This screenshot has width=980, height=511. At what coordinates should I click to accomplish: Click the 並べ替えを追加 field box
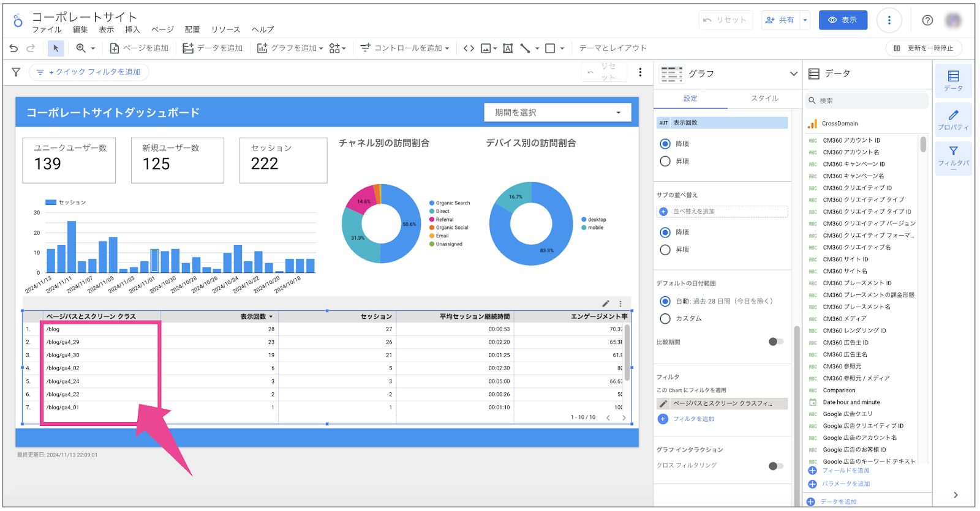[x=722, y=212]
